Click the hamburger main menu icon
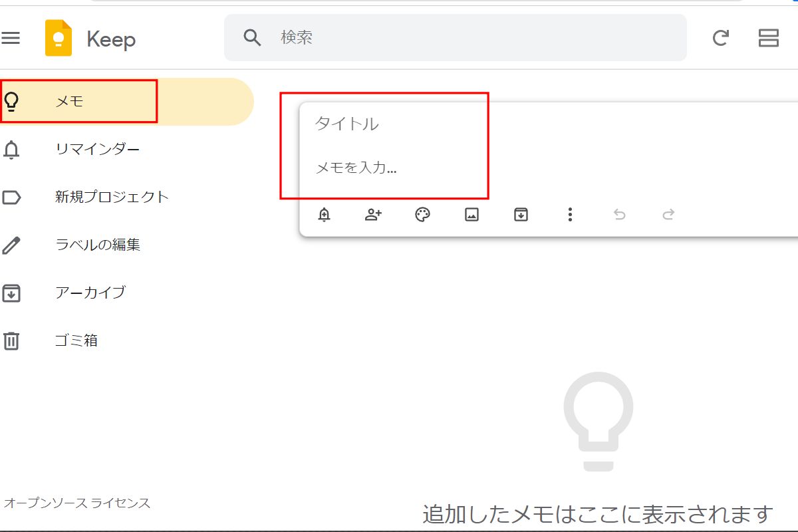Screen dimensions: 798x532 click(x=11, y=38)
